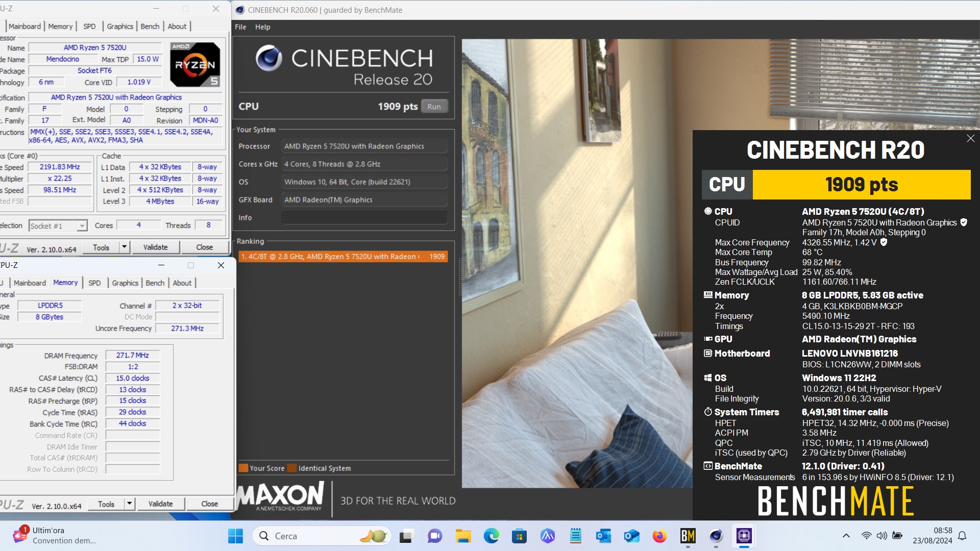Switch to Mainboard tab in lower CPU-Z
This screenshot has width=980, height=551.
[x=30, y=283]
